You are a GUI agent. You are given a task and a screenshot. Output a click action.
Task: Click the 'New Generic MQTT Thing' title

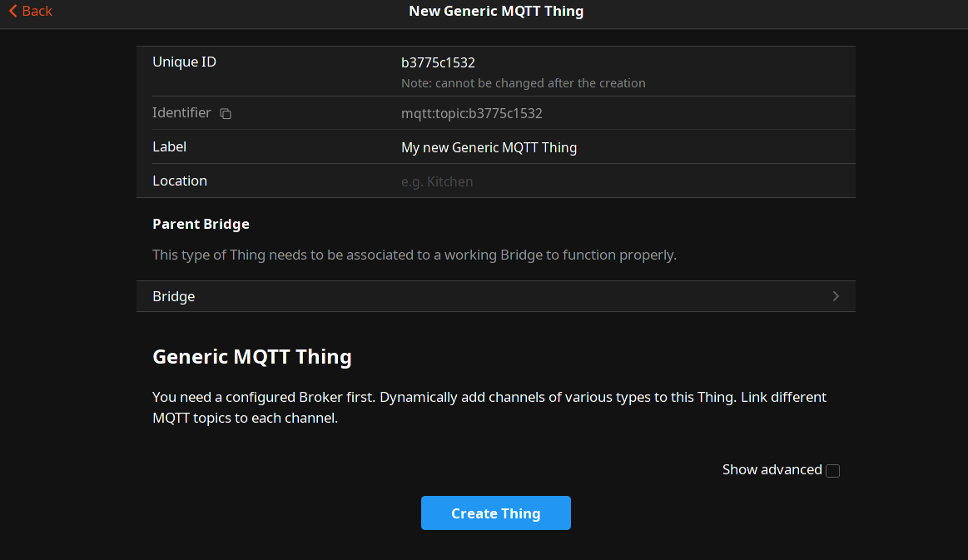(496, 11)
